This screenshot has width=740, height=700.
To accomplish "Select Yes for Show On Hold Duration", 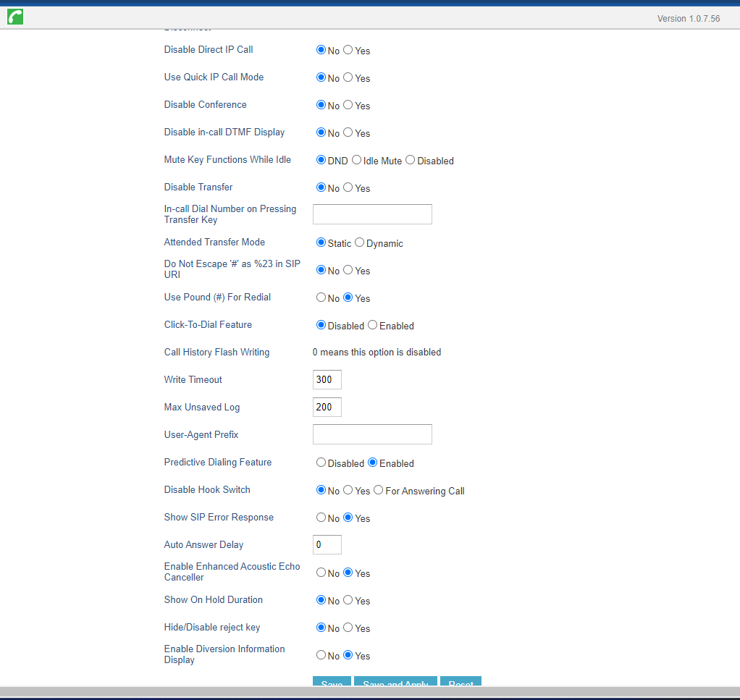I will click(348, 601).
